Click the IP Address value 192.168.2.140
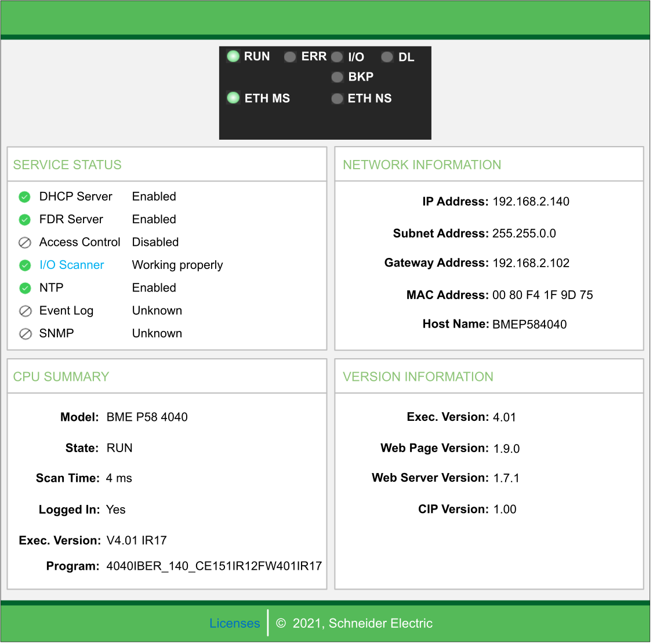This screenshot has height=644, width=653. coord(531,202)
